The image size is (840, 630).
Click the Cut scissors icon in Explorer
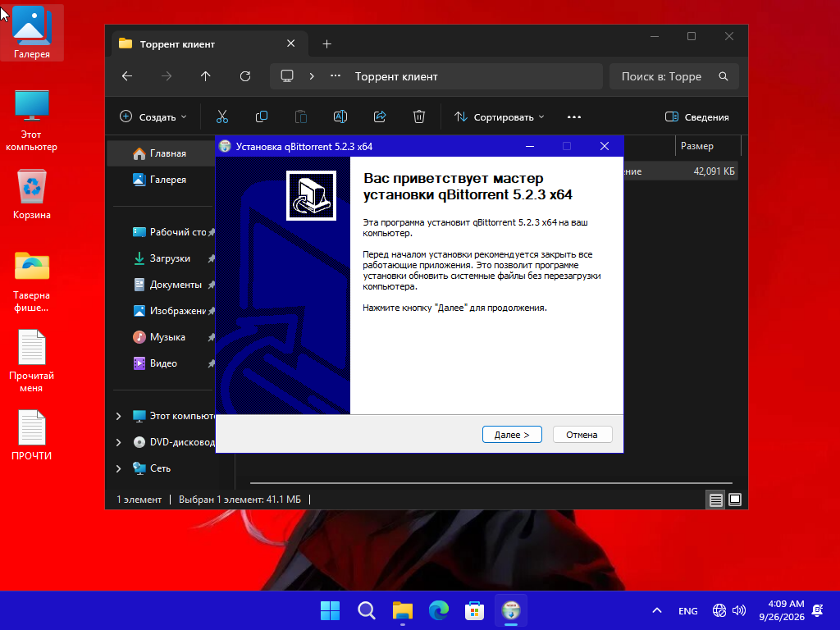coord(222,116)
